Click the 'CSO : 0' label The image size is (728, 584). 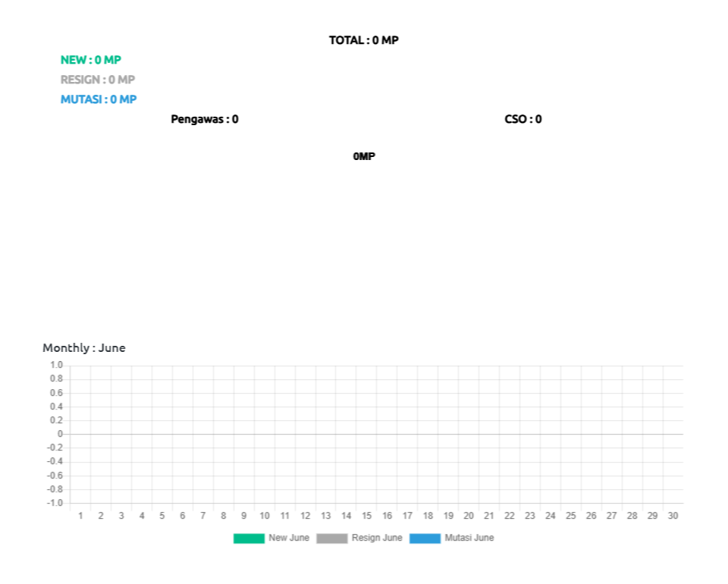coord(523,119)
